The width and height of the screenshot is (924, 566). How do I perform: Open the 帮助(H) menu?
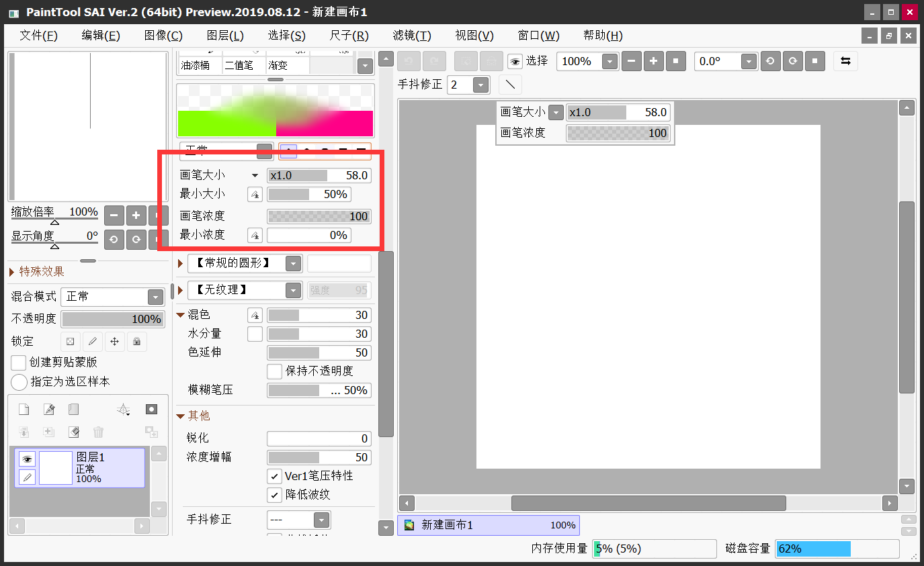tap(603, 36)
